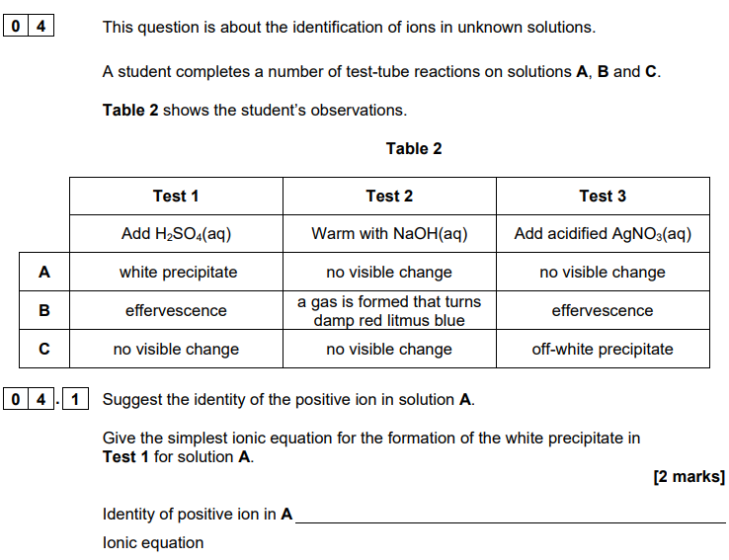Select the Add H₂SO₄(aq) cell
Viewport: 729px width, 560px height.
176,233
